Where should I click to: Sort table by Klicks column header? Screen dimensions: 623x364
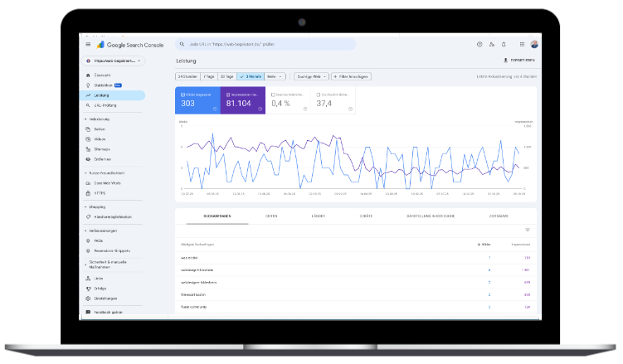click(x=484, y=245)
